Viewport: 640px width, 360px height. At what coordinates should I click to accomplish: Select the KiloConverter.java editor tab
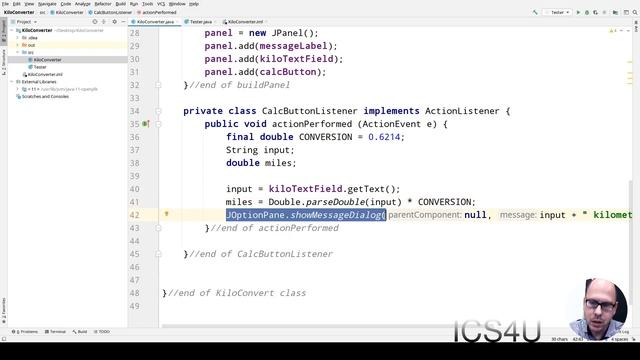tap(155, 22)
